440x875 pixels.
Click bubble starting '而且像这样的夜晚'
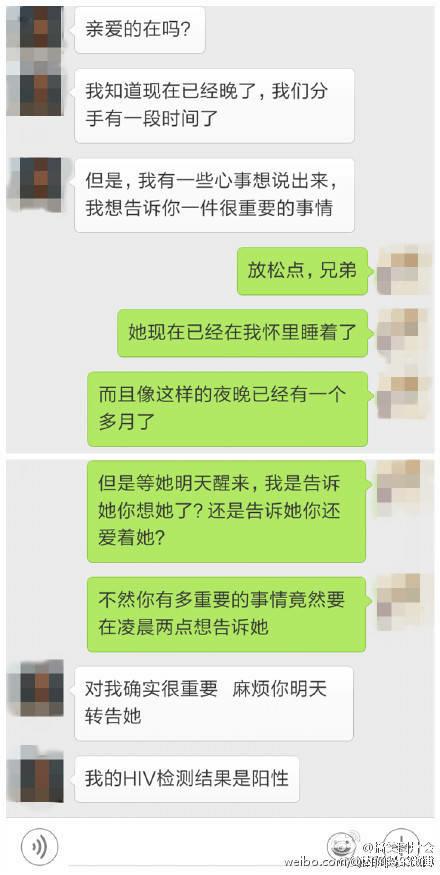tap(228, 409)
